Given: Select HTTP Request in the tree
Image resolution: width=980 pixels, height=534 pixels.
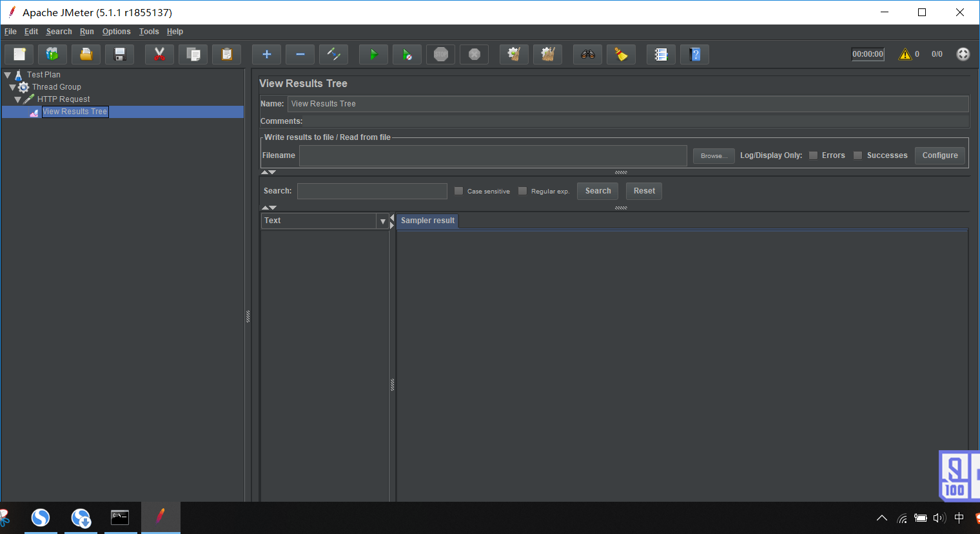Looking at the screenshot, I should click(x=64, y=99).
